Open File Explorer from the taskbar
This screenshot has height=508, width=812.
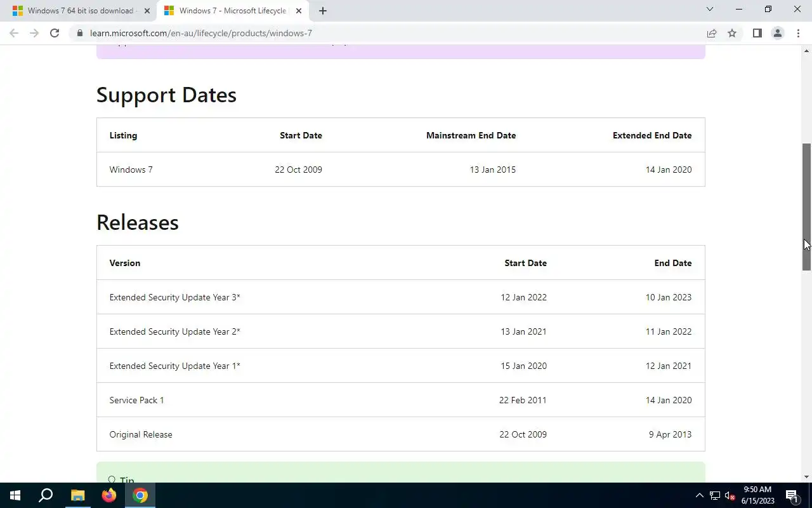pyautogui.click(x=77, y=495)
